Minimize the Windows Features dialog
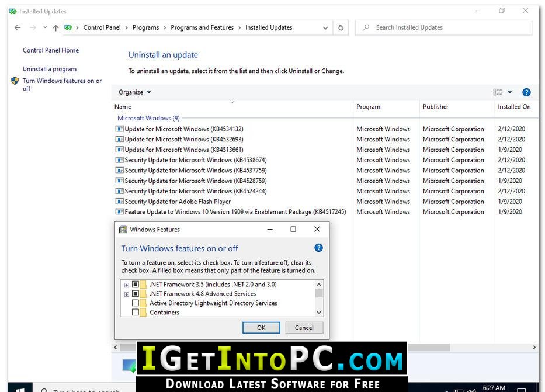This screenshot has width=545, height=392. pyautogui.click(x=270, y=229)
